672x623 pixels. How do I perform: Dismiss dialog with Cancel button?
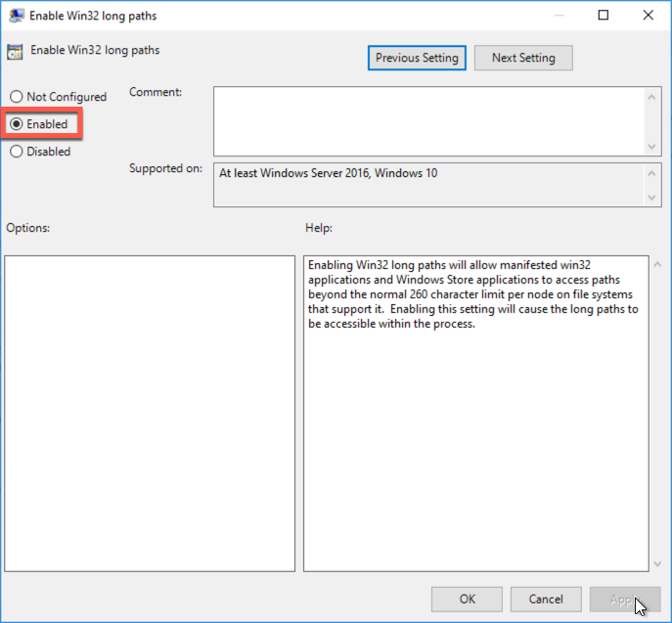point(546,599)
